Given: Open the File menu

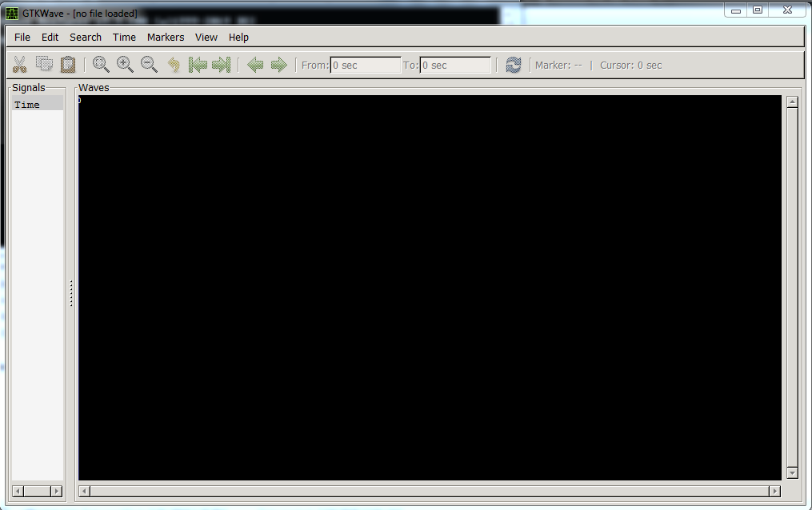Looking at the screenshot, I should 22,37.
